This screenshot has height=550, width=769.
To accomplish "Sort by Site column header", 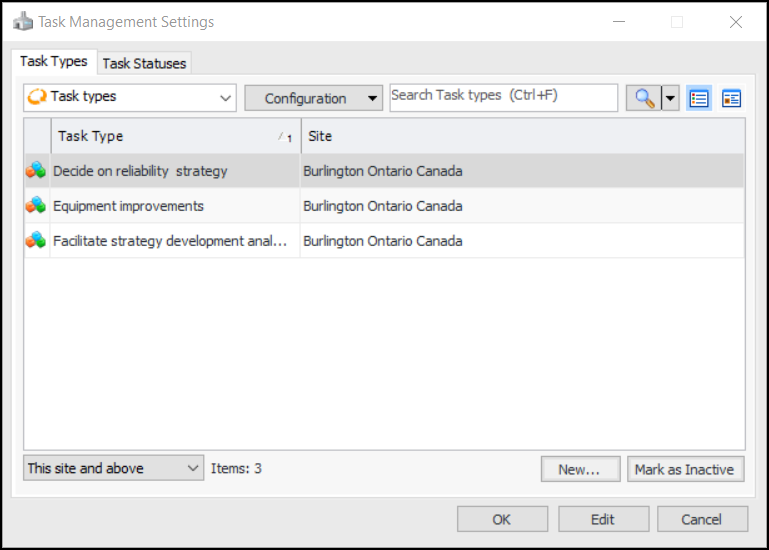I will [523, 136].
